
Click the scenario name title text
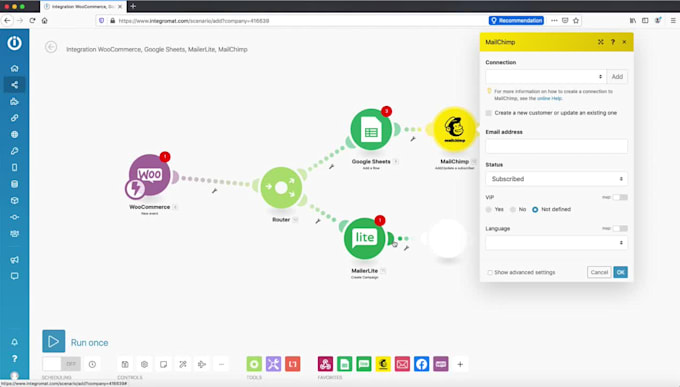[157, 49]
